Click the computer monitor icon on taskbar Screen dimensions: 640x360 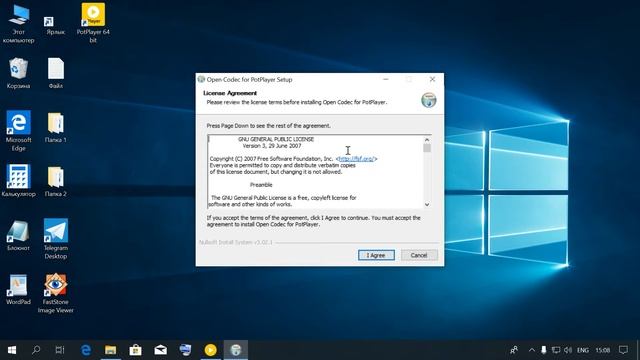185,350
